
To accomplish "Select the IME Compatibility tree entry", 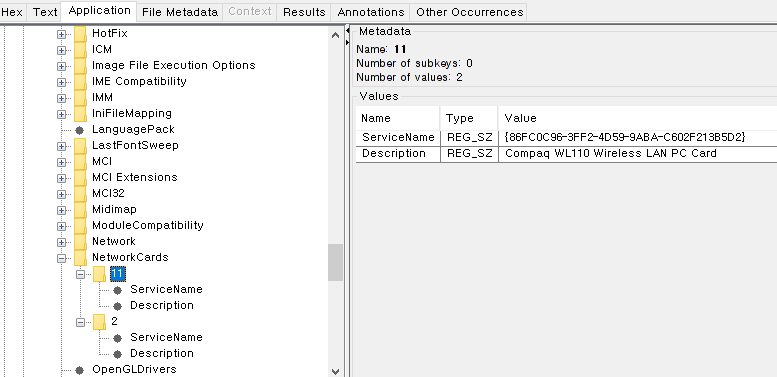I will pos(139,81).
